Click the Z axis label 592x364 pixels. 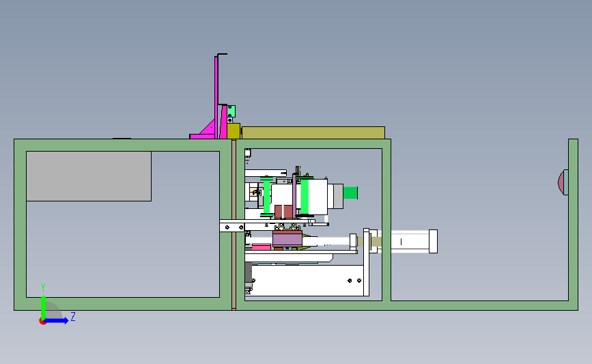click(73, 316)
